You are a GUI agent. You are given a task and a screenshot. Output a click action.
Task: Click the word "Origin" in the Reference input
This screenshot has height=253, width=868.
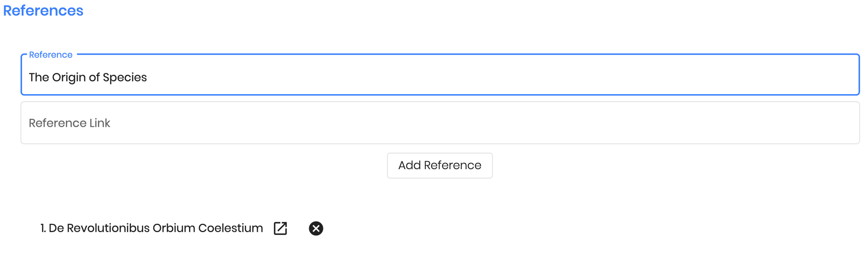point(69,77)
